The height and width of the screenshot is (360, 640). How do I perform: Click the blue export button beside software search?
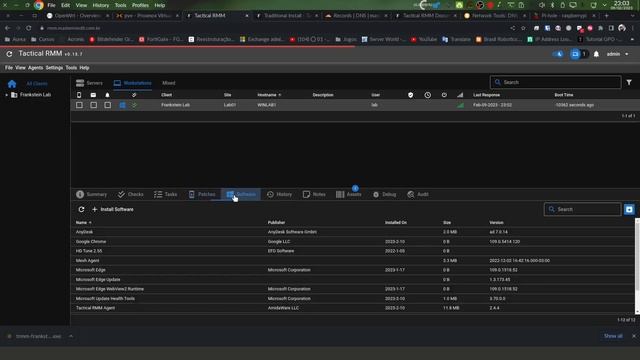pos(629,209)
